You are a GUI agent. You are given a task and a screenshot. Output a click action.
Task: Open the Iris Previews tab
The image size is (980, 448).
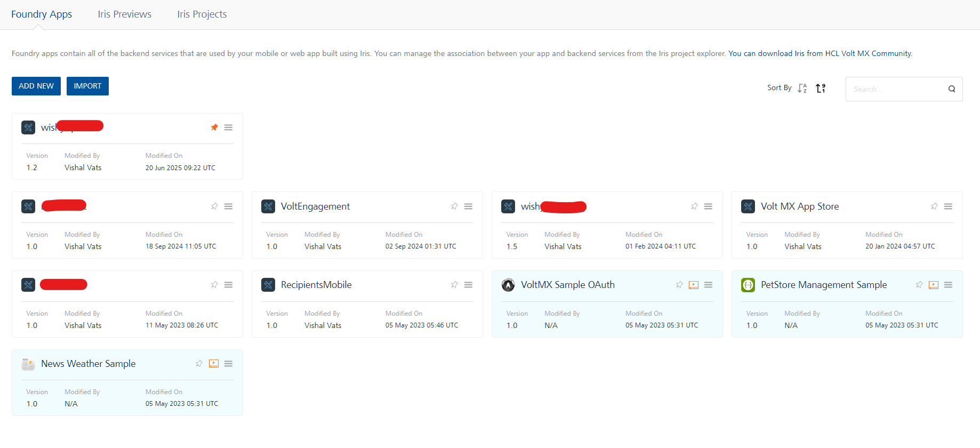tap(124, 14)
